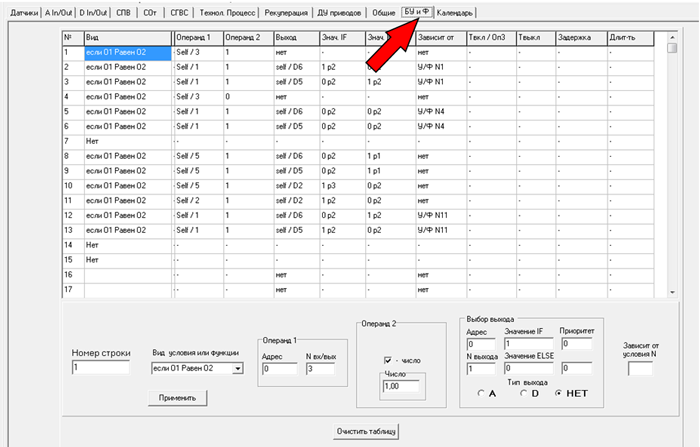The width and height of the screenshot is (700, 447).
Task: Select output type D radio button
Action: [523, 392]
